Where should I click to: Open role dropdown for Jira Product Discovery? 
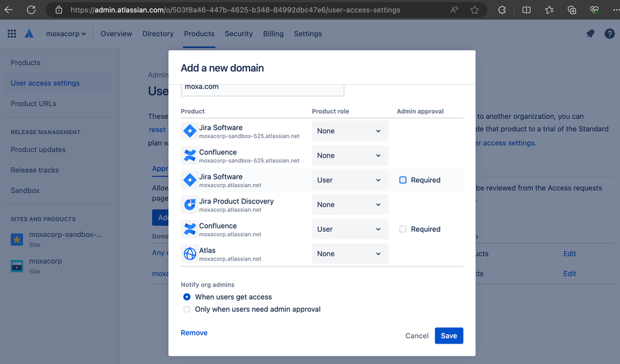[x=350, y=205]
